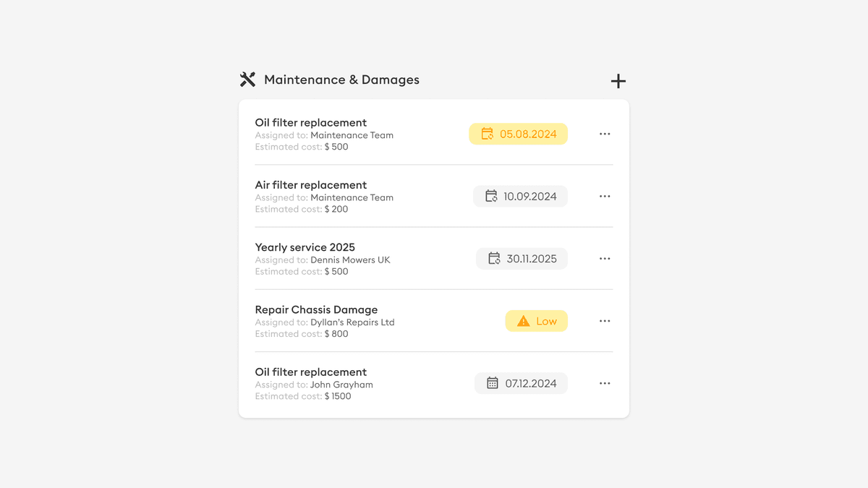Click the warning triangle on the Low priority badge
This screenshot has width=868, height=488.
click(x=522, y=320)
